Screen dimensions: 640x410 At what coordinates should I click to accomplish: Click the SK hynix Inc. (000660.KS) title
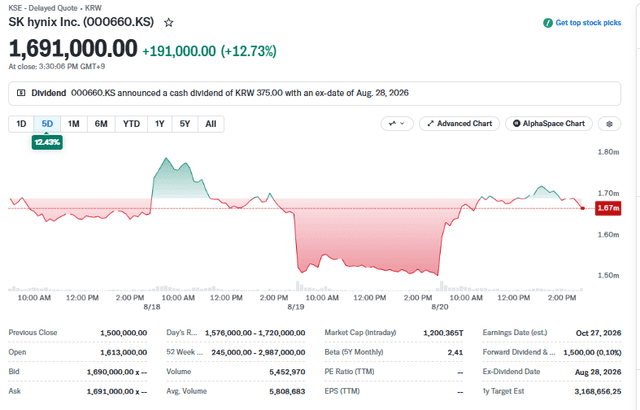click(81, 22)
